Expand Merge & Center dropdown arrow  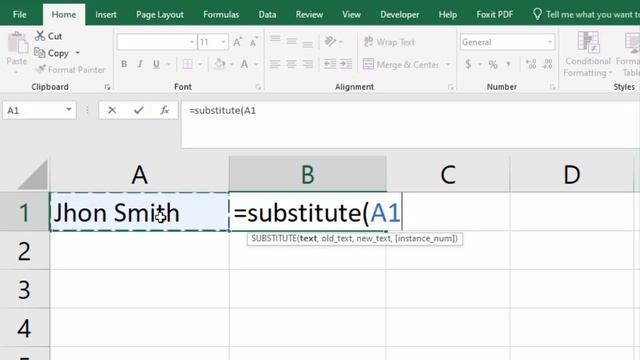tap(448, 64)
